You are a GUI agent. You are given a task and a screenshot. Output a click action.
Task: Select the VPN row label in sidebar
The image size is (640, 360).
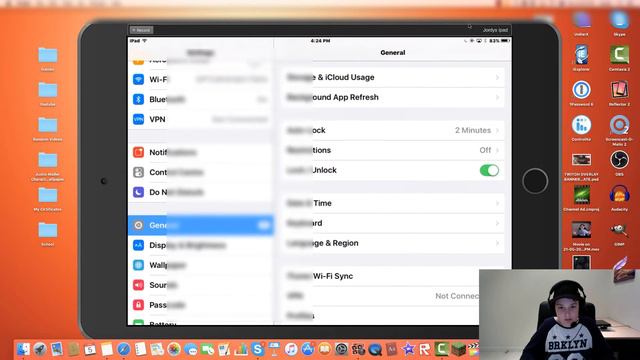pos(157,119)
